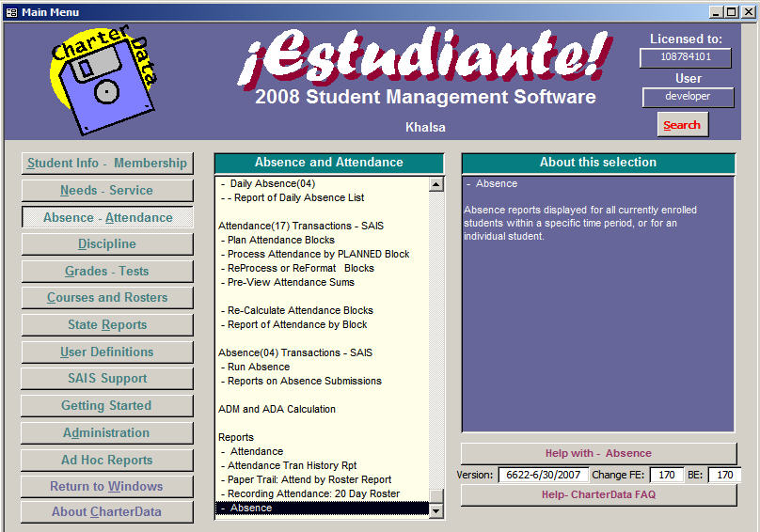Click Return to Windows button
The height and width of the screenshot is (532, 760).
107,486
